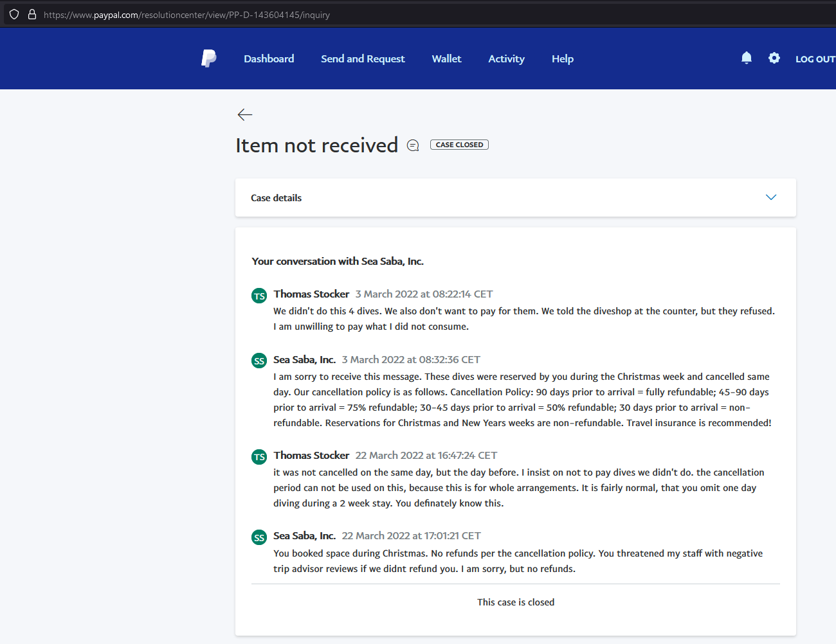Viewport: 836px width, 644px height.
Task: Click the SS avatar on last message
Action: point(259,537)
